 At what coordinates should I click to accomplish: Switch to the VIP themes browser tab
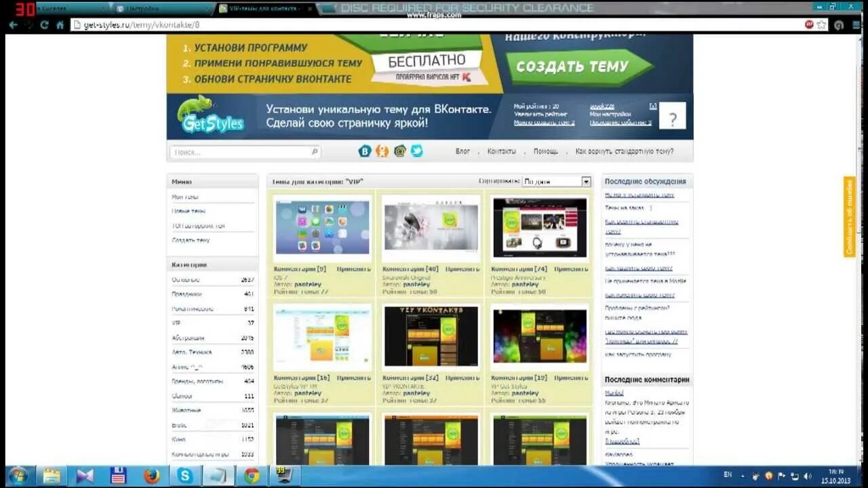[265, 8]
